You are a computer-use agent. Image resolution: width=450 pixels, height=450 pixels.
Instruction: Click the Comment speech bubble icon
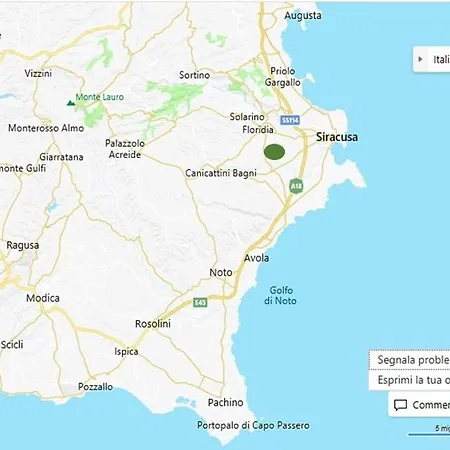(x=400, y=405)
